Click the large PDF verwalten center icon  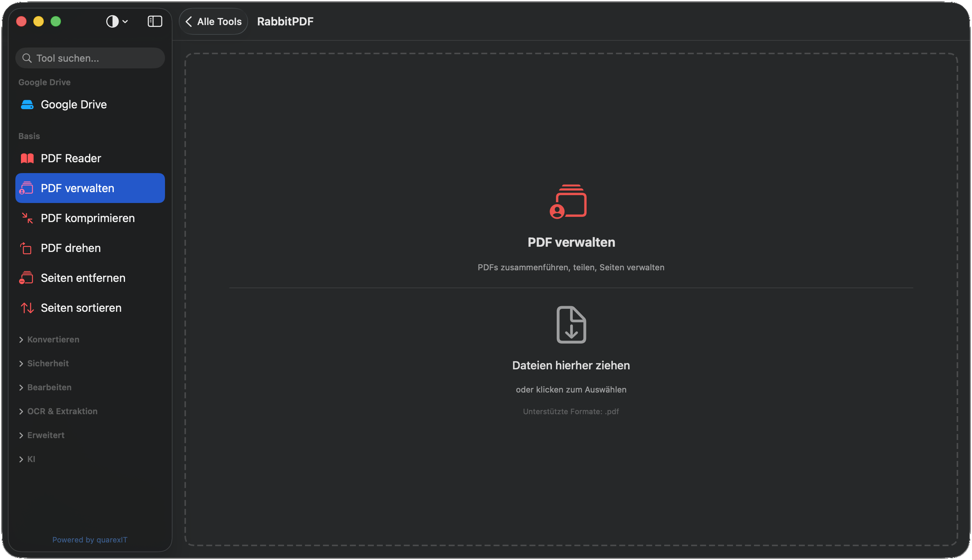click(x=568, y=201)
